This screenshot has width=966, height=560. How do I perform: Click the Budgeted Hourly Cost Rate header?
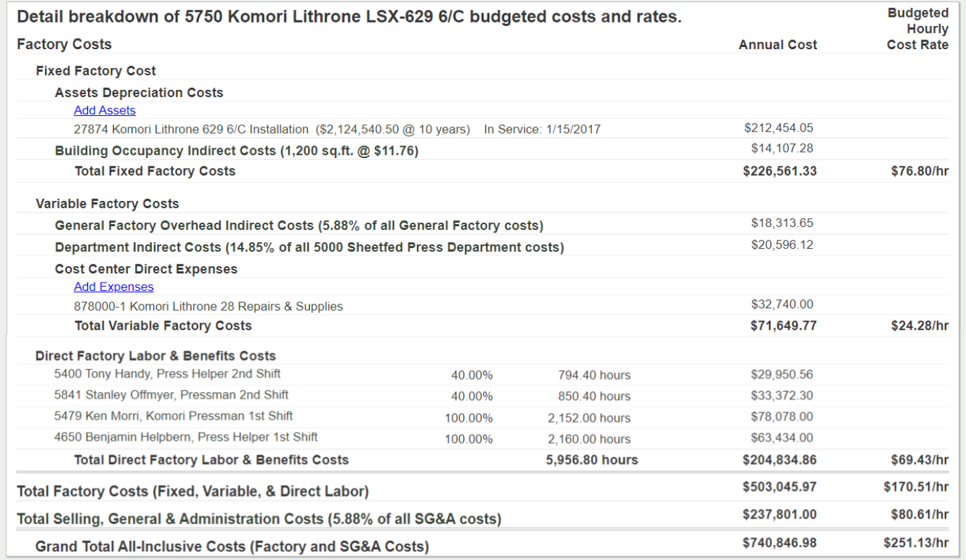tap(917, 29)
